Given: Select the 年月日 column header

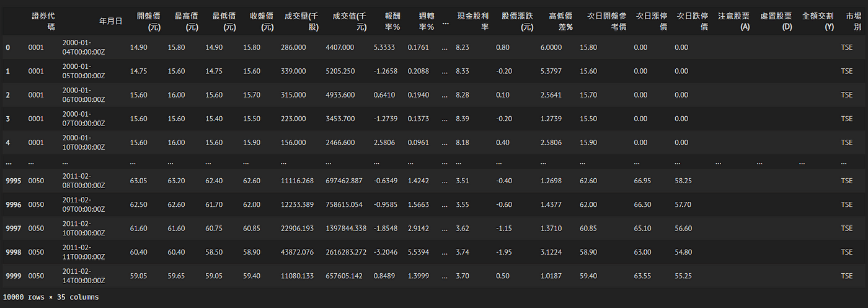Looking at the screenshot, I should 110,21.
